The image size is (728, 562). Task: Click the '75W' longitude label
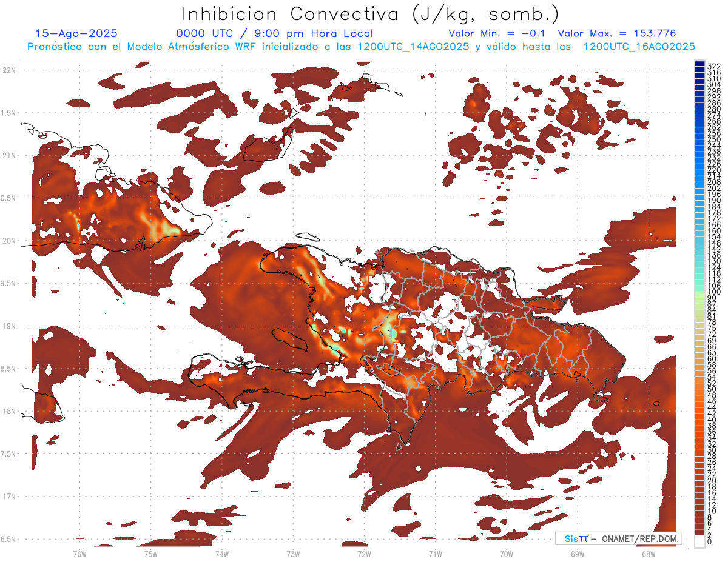150,554
